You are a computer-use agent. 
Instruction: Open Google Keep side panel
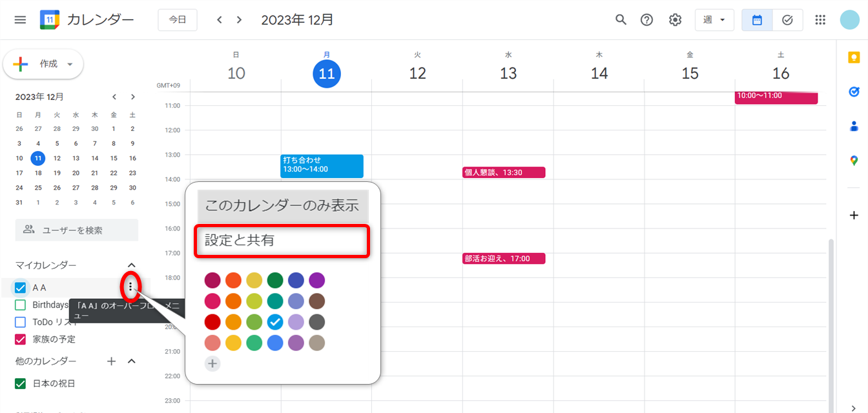pyautogui.click(x=854, y=57)
